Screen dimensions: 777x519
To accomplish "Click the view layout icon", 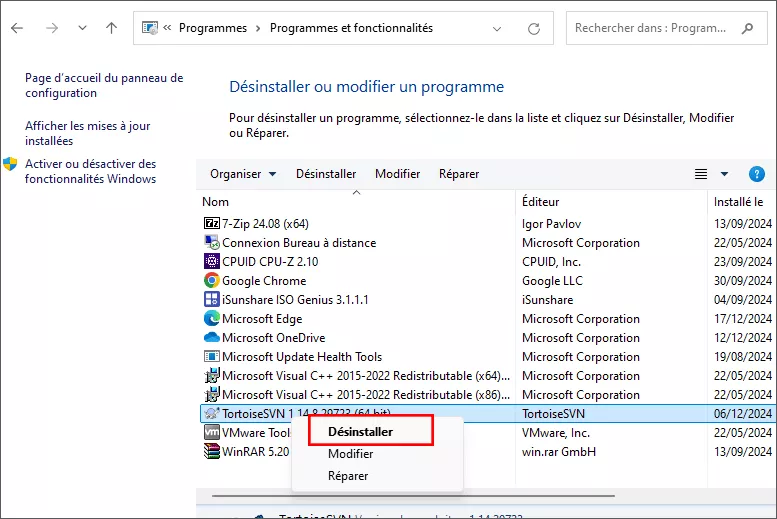I will (701, 174).
